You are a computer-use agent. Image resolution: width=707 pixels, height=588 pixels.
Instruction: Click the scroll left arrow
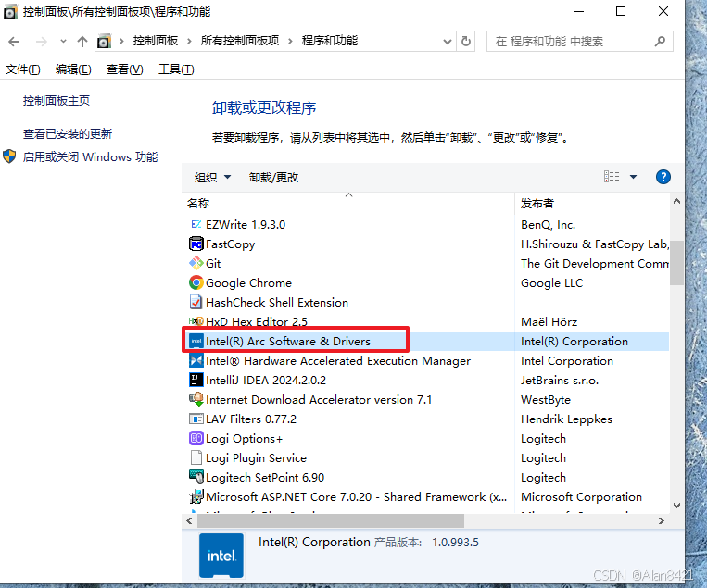coord(189,520)
